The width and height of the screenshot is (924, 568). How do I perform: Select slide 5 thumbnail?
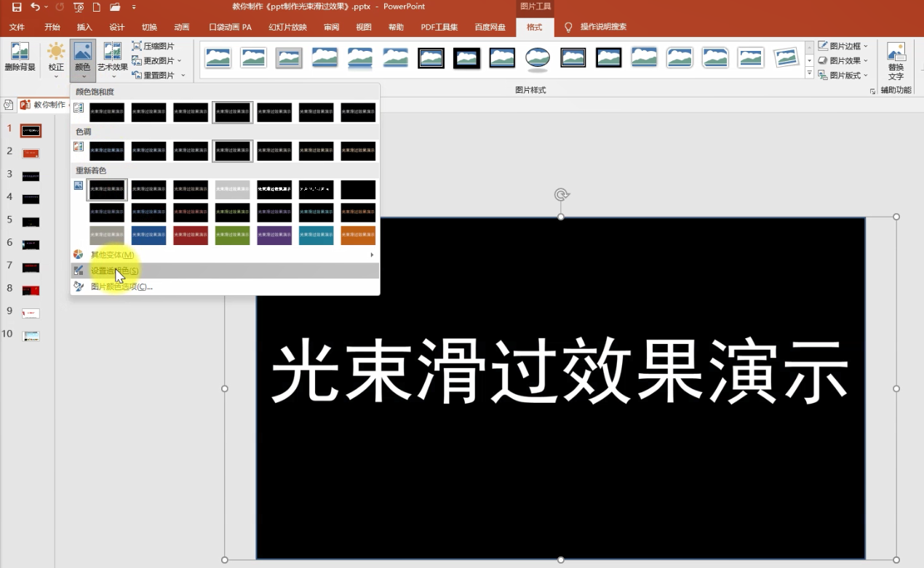coord(31,222)
